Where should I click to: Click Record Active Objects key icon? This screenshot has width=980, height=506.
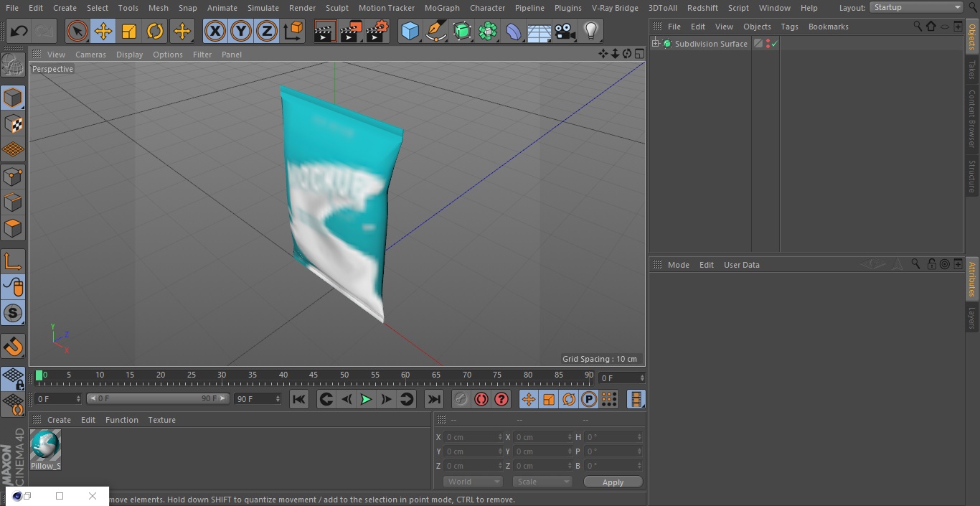point(461,399)
